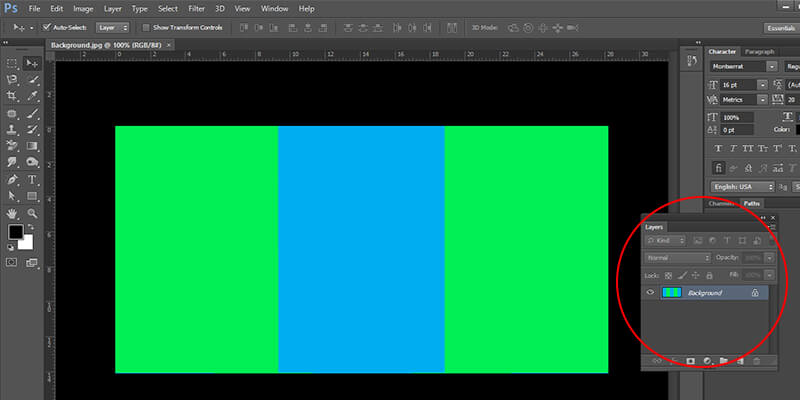Toggle the Auto-Select checkbox

click(x=47, y=27)
